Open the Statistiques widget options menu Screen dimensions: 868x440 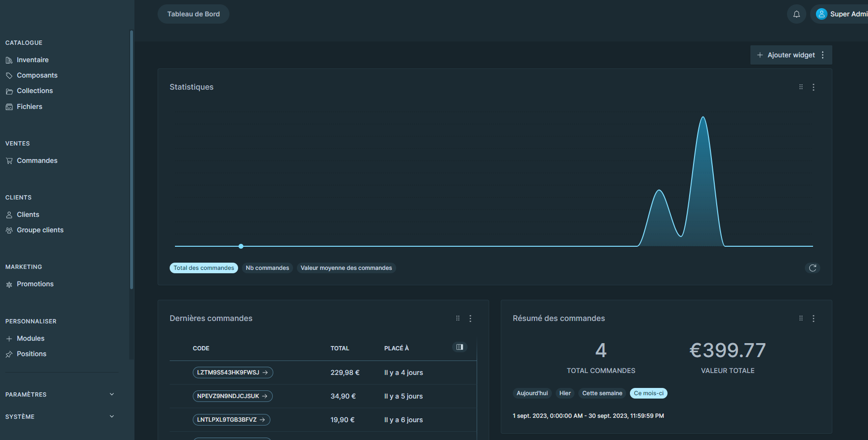pos(814,87)
